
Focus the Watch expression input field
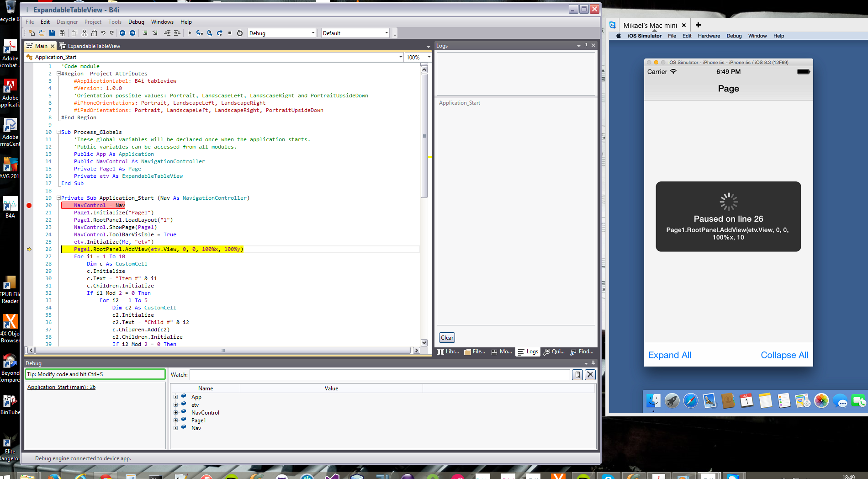pyautogui.click(x=380, y=375)
